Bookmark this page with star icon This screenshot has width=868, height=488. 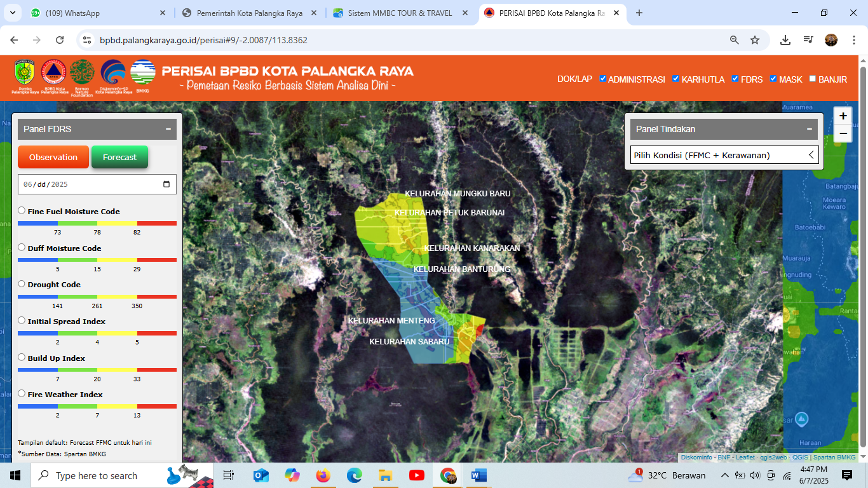pyautogui.click(x=755, y=40)
